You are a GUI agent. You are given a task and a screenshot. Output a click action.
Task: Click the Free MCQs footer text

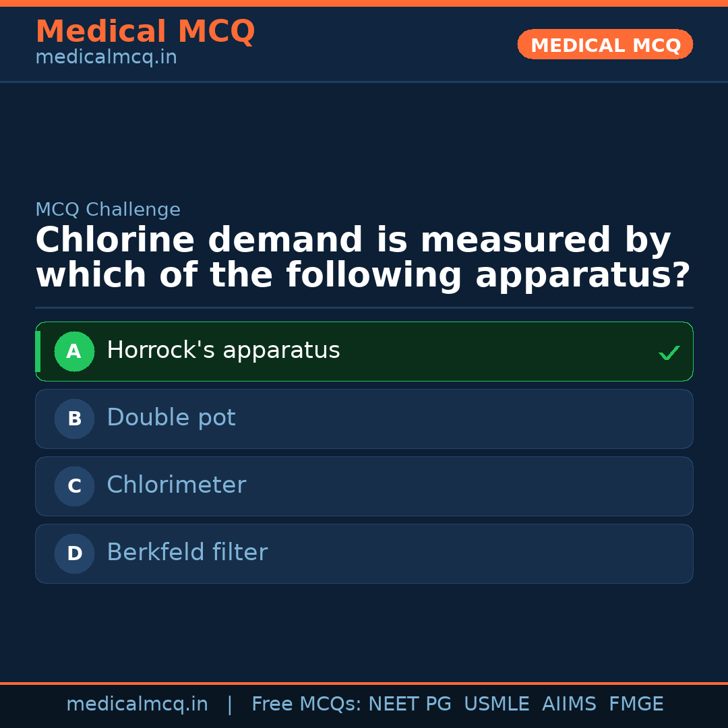pyautogui.click(x=307, y=704)
